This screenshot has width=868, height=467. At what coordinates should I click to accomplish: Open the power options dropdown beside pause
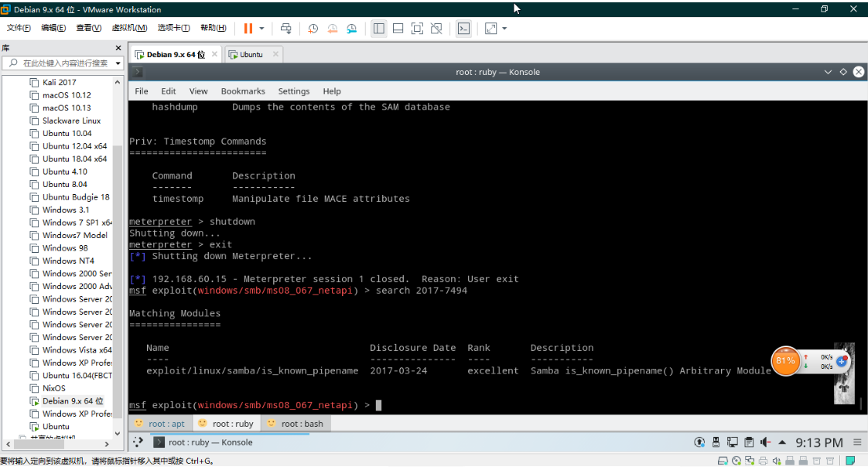[261, 28]
